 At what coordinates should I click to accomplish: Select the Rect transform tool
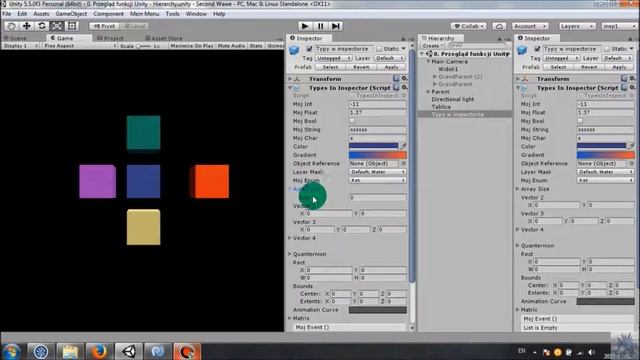(x=72, y=26)
